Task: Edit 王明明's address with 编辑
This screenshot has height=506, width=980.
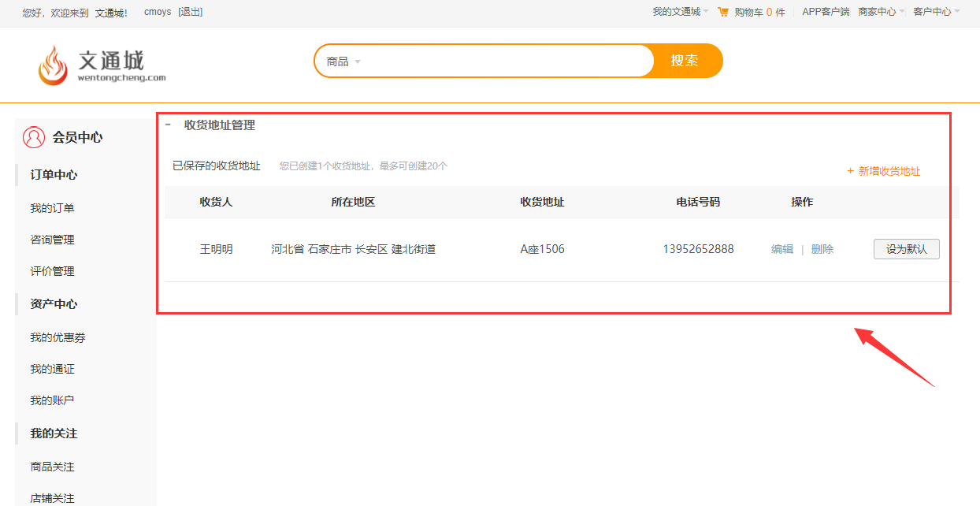Action: pyautogui.click(x=782, y=249)
